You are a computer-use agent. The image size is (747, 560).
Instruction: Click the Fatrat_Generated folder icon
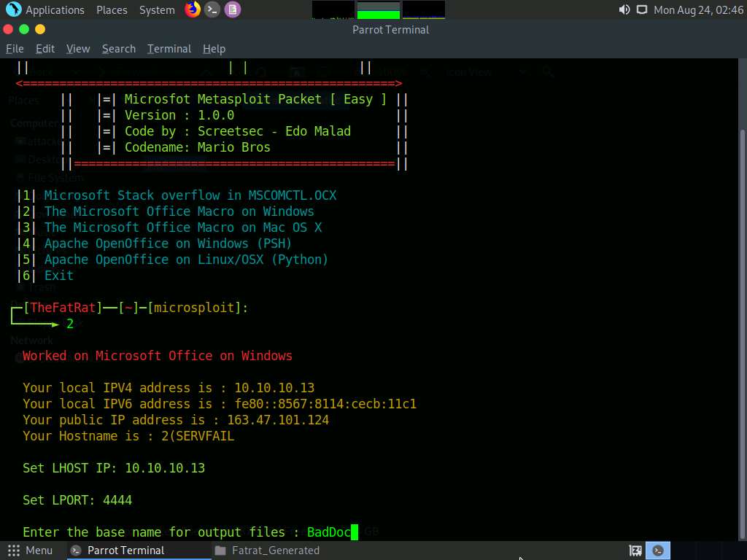(220, 551)
